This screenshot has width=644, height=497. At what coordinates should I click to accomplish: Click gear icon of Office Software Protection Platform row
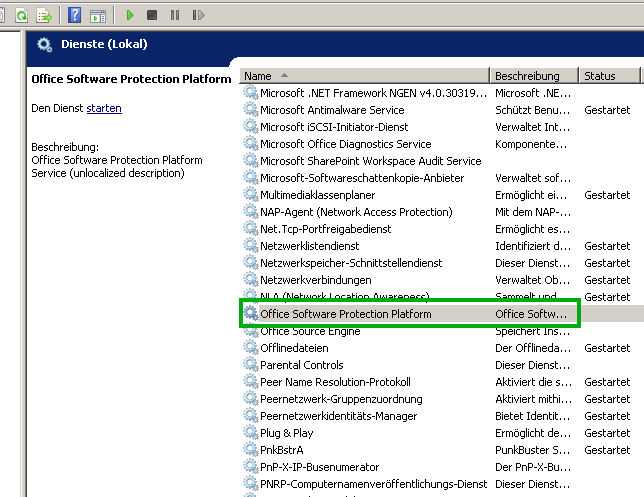(251, 313)
